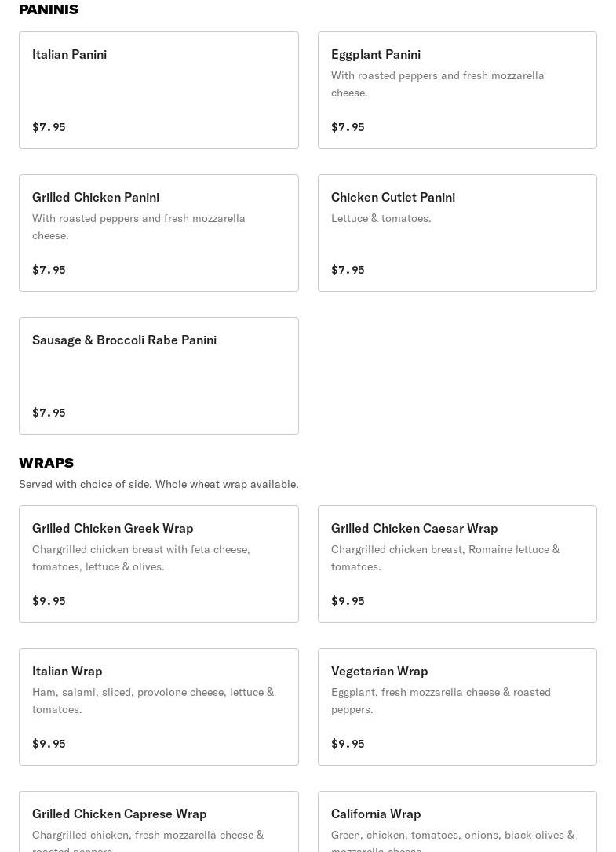Image resolution: width=616 pixels, height=852 pixels.
Task: Click the Grilled Chicken Greek Wrap description
Action: (x=141, y=558)
